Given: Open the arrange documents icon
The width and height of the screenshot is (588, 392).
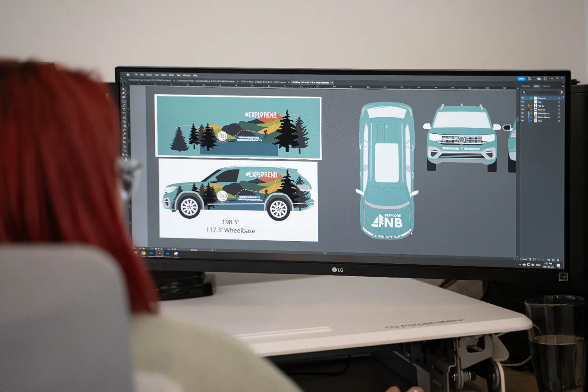Looking at the screenshot, I should tap(539, 79).
